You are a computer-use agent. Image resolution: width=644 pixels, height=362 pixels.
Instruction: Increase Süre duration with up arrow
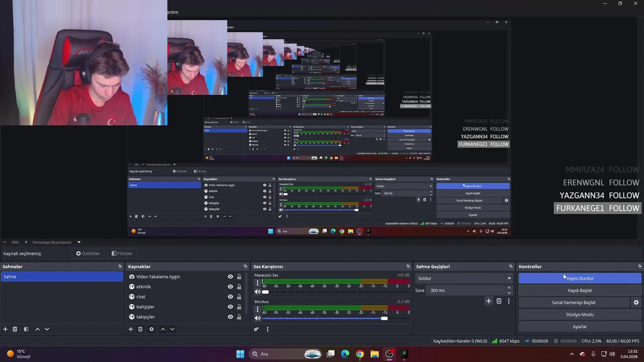point(509,288)
